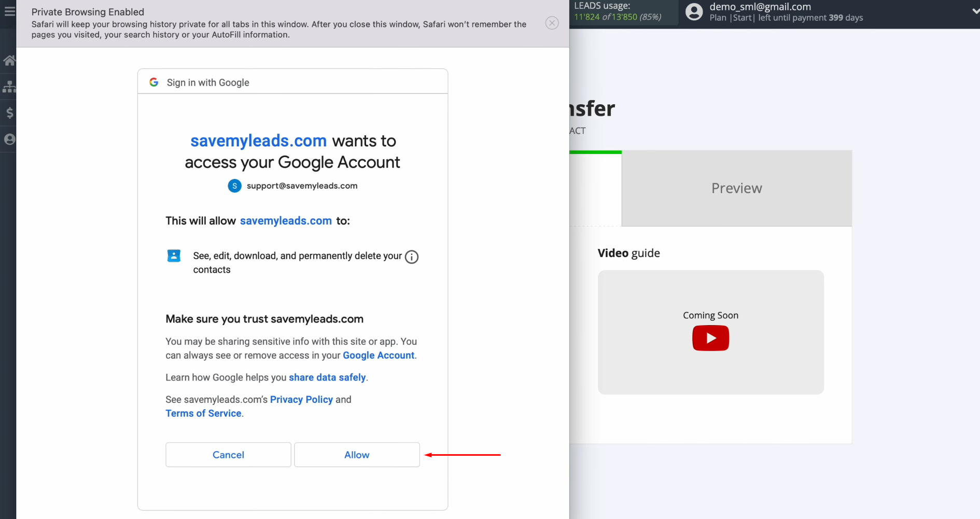980x519 pixels.
Task: Click the Video guide heading
Action: pyautogui.click(x=628, y=253)
